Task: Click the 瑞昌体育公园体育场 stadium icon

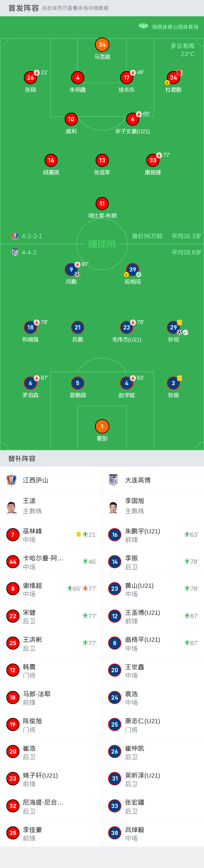Action: pos(143,26)
